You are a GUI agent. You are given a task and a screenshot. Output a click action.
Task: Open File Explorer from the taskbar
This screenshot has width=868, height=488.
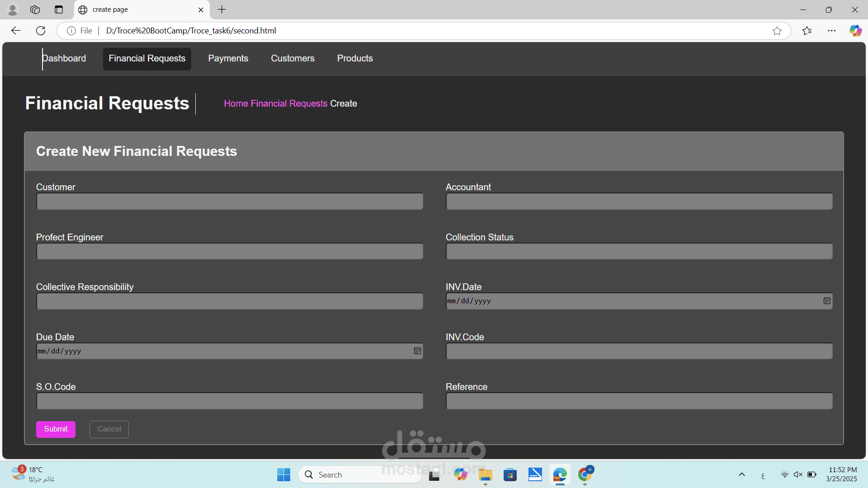pyautogui.click(x=486, y=474)
